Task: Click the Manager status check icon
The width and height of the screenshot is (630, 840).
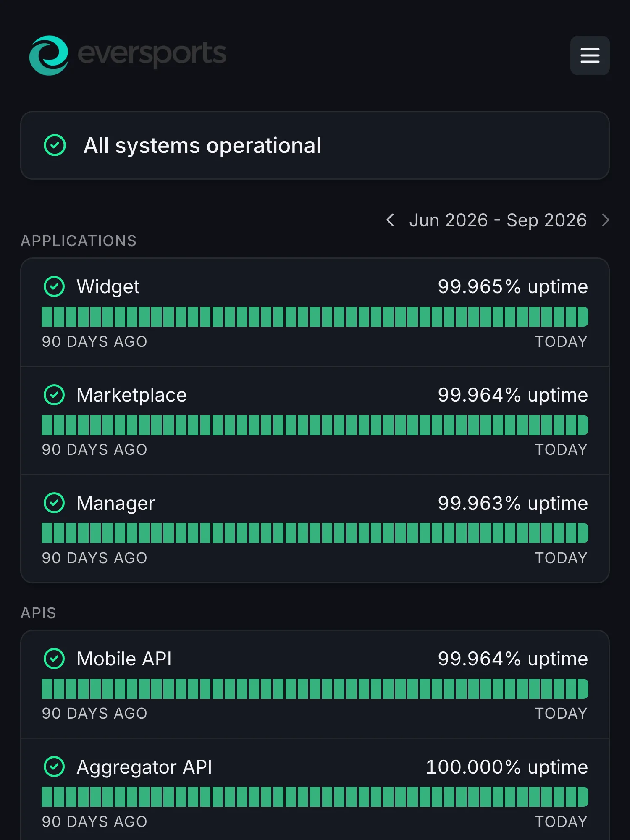Action: click(x=54, y=503)
